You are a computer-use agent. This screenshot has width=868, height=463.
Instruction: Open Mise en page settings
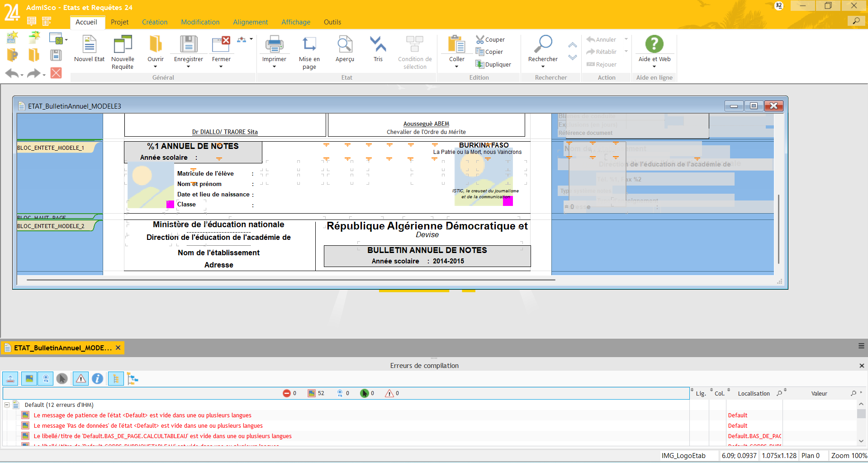click(309, 44)
